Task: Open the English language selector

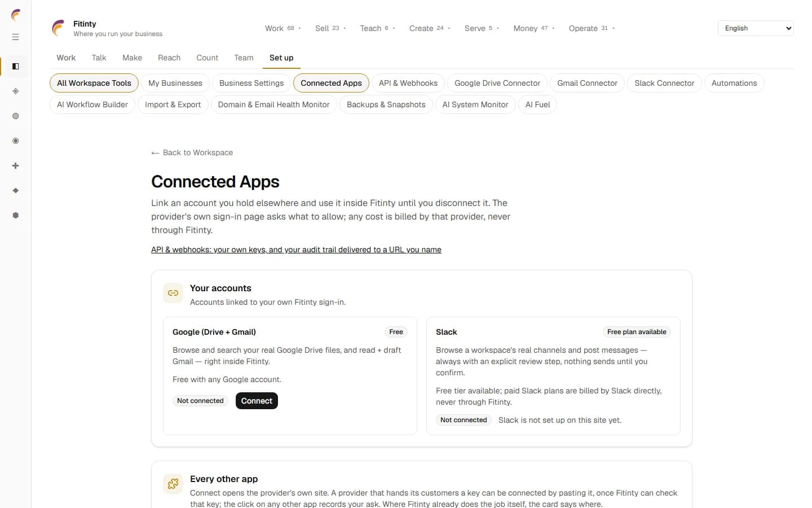Action: pos(756,28)
